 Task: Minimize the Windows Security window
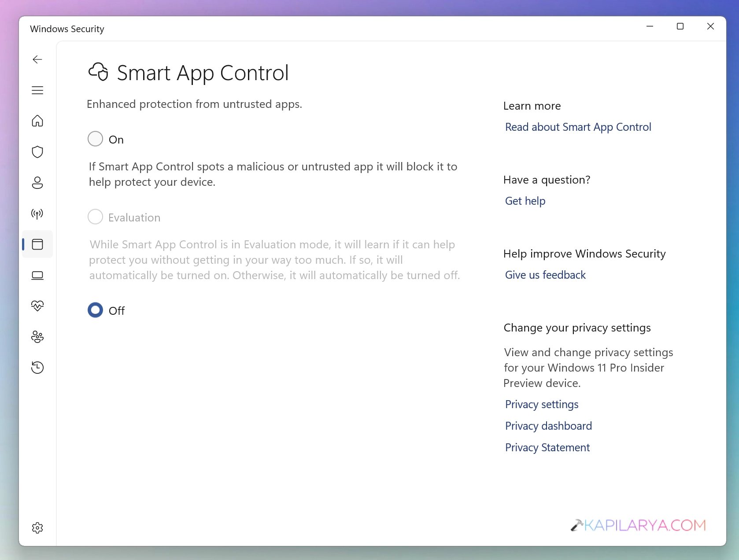click(x=650, y=26)
